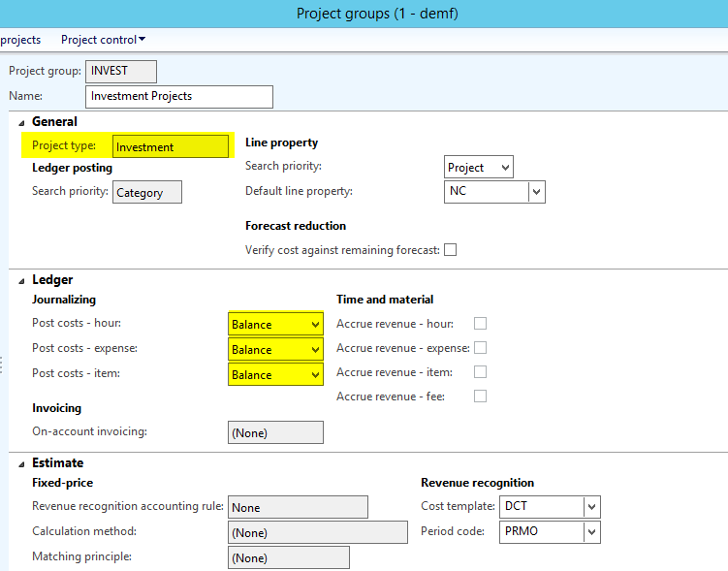Toggle Accrue revenue - fee checkbox
Screen dimensions: 728x571
pyautogui.click(x=480, y=397)
